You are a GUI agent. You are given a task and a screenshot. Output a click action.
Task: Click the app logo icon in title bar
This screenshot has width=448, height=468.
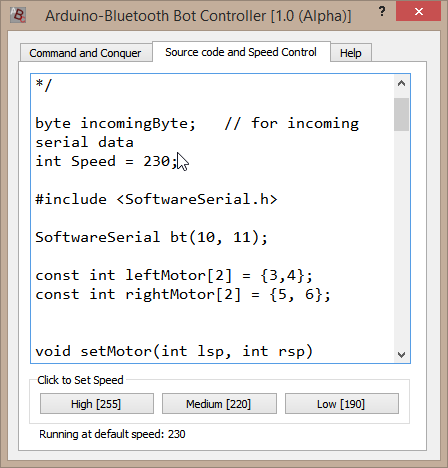click(x=18, y=15)
